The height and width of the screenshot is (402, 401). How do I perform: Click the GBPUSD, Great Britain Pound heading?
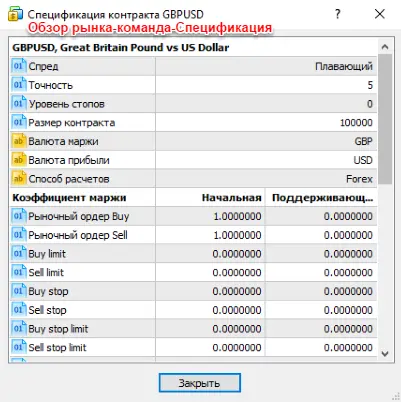click(121, 47)
